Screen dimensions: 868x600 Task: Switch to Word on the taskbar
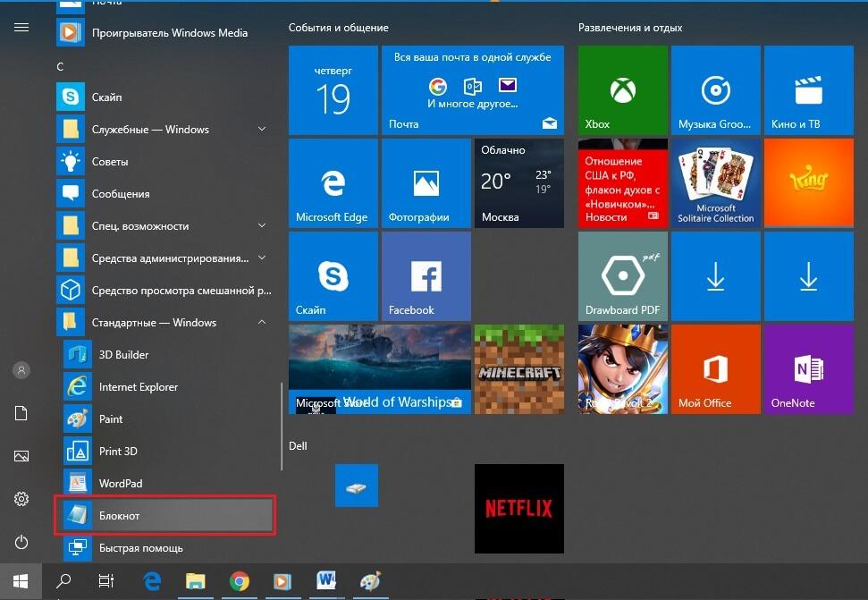click(326, 581)
